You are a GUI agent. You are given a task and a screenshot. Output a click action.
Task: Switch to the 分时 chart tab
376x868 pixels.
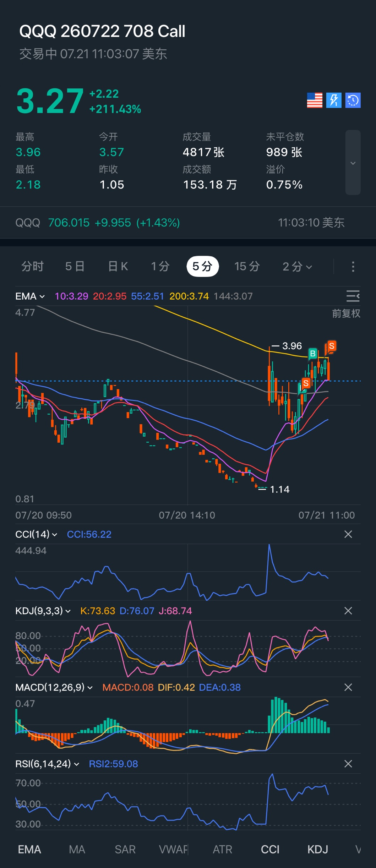point(32,266)
